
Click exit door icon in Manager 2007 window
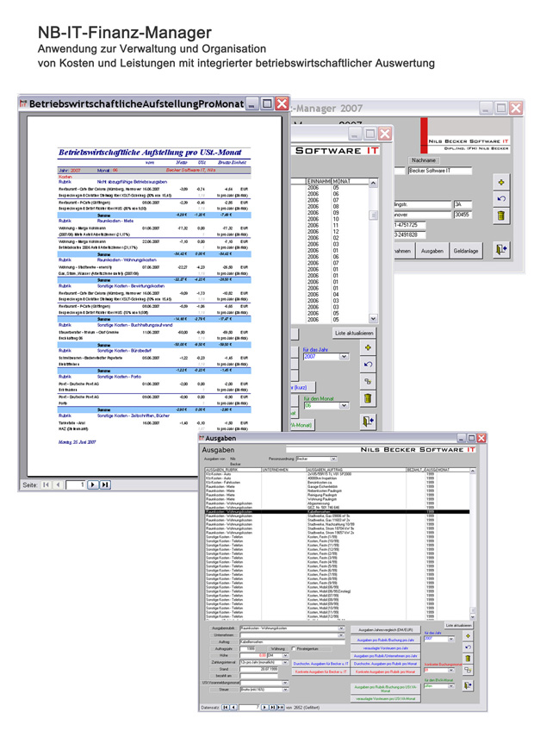pos(501,249)
